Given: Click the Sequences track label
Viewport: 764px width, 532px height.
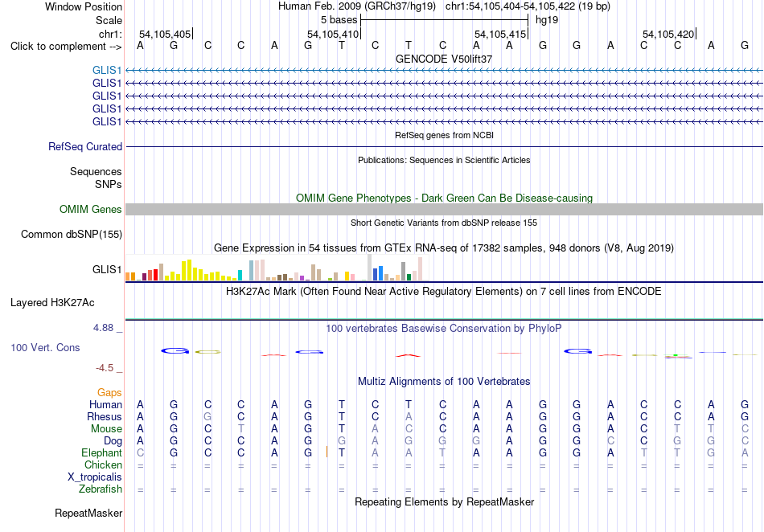Looking at the screenshot, I should [x=96, y=171].
